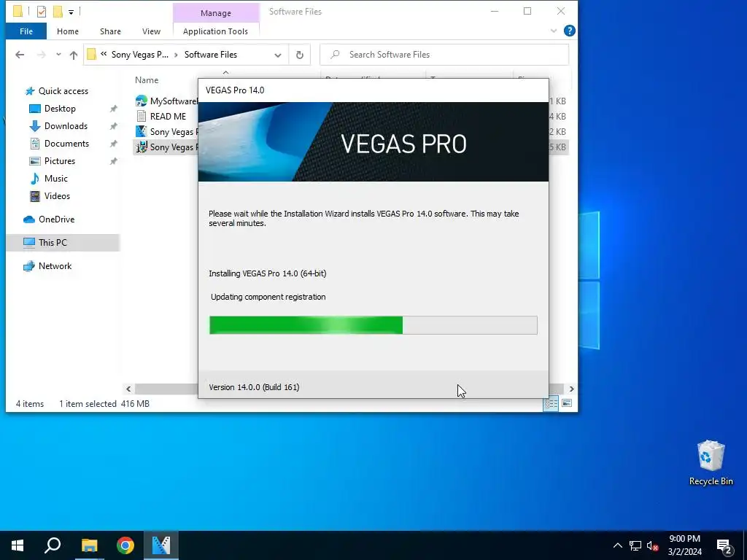Viewport: 747px width, 560px height.
Task: Select the Application Tools tab
Action: 215,31
